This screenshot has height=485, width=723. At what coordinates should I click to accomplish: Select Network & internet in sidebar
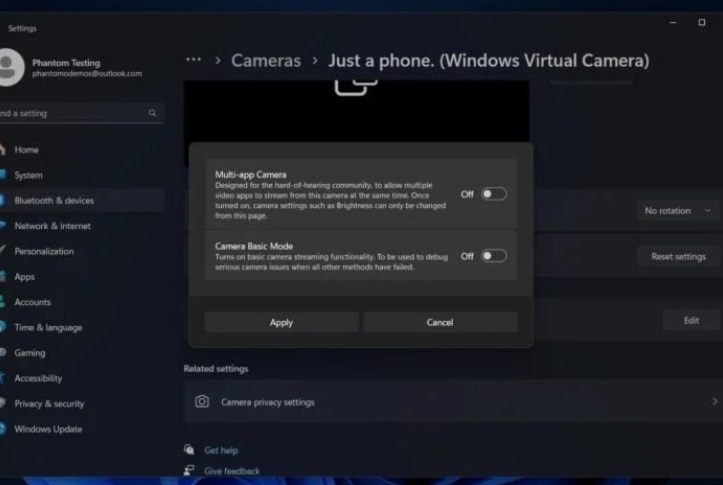coord(82,226)
